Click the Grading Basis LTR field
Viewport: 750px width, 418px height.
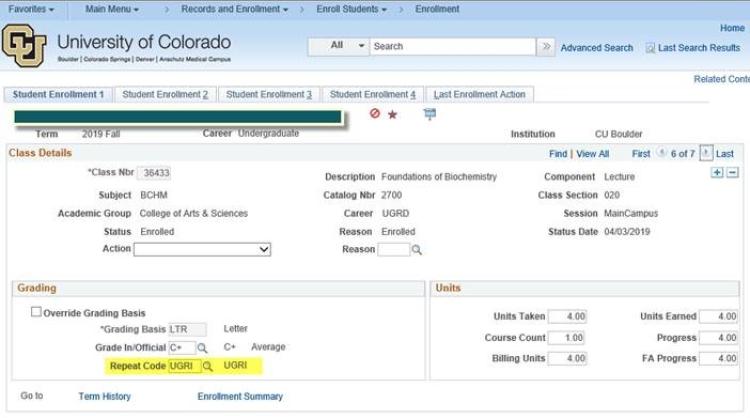coord(187,330)
